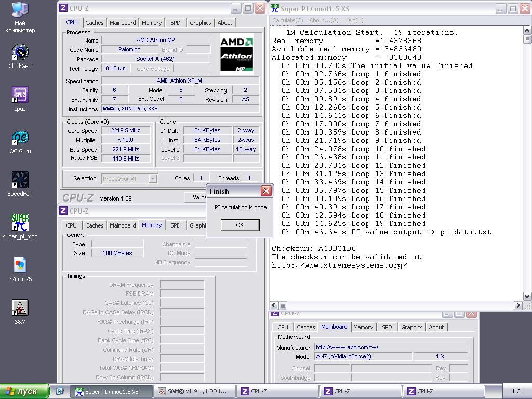Click Super PI vertical scrollbar up arrow
532x399 pixels.
[527, 31]
